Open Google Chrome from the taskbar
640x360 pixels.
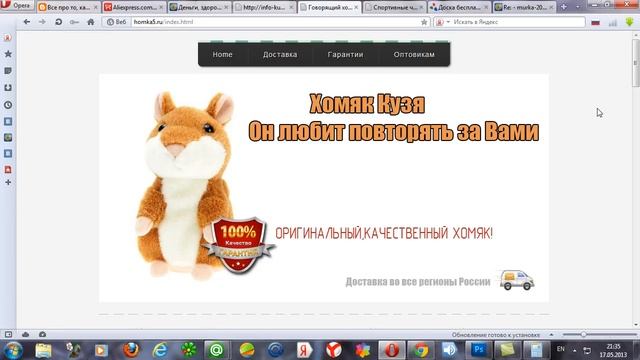[x=420, y=350]
